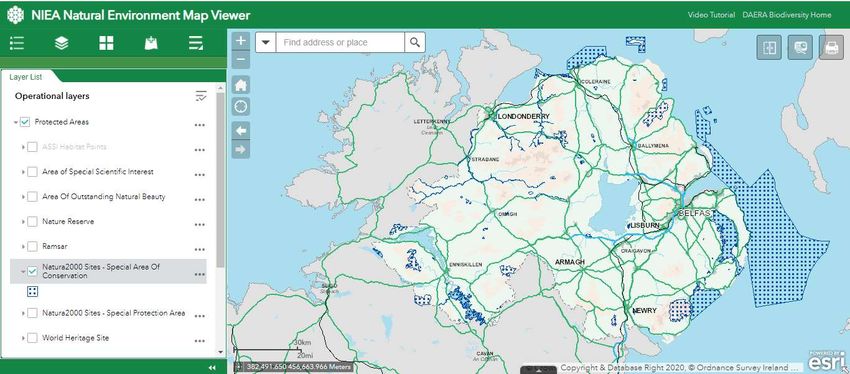
Task: Open the search source dropdown arrow
Action: (266, 42)
